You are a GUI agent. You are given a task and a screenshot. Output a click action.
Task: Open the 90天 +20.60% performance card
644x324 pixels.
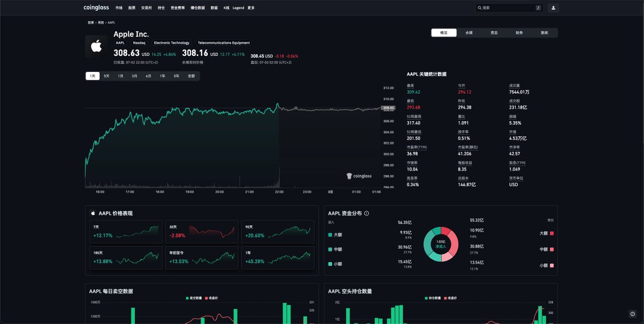click(x=277, y=232)
